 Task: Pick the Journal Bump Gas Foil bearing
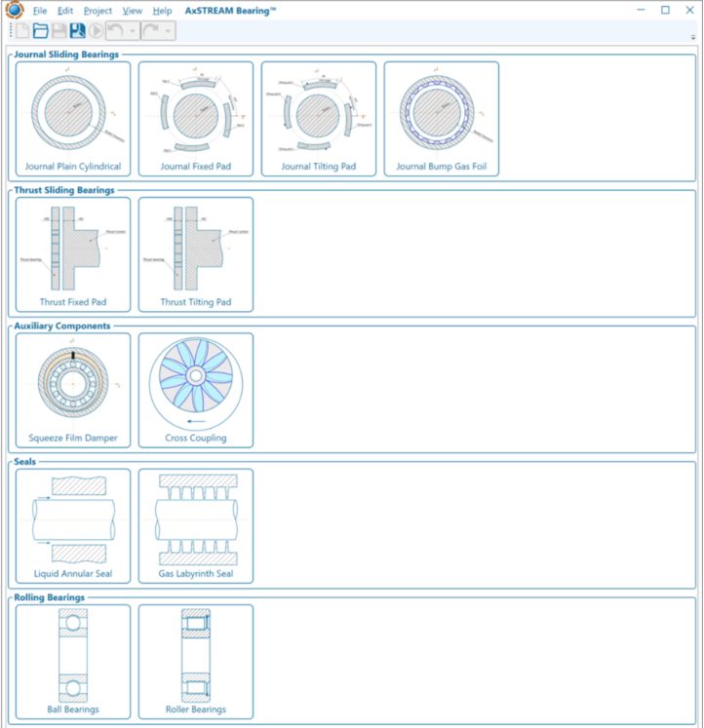click(x=442, y=119)
